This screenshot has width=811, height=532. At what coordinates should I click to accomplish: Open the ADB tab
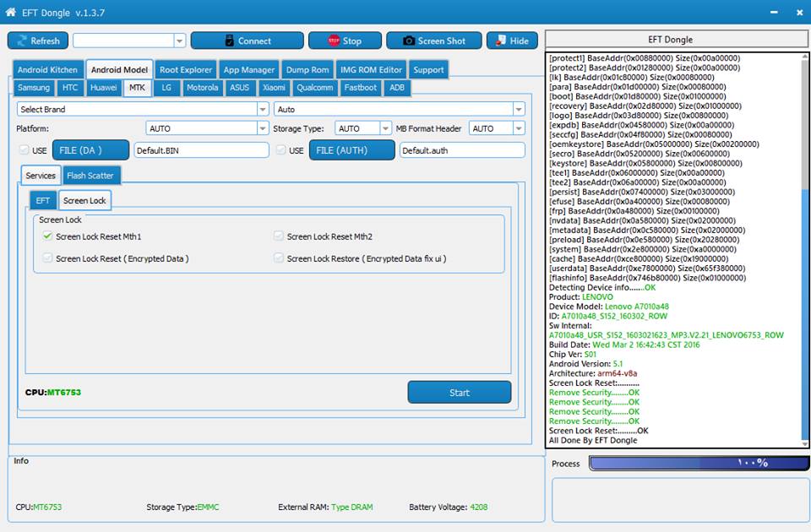coord(397,88)
